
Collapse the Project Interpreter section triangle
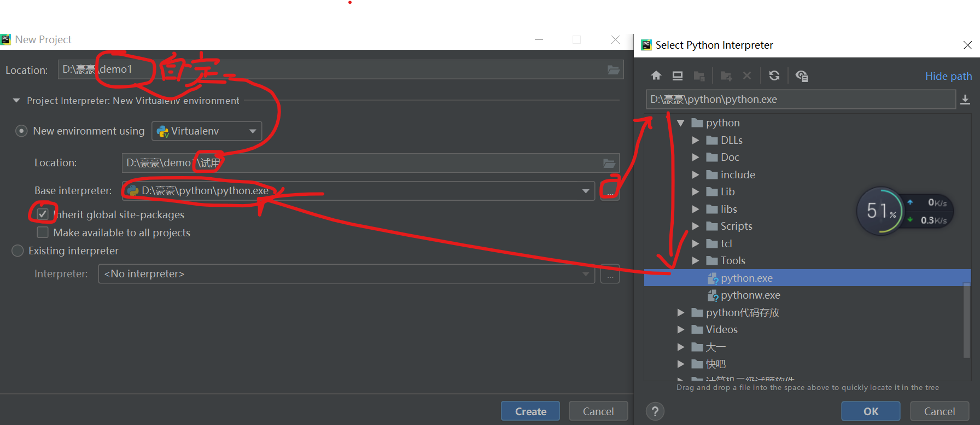click(16, 101)
